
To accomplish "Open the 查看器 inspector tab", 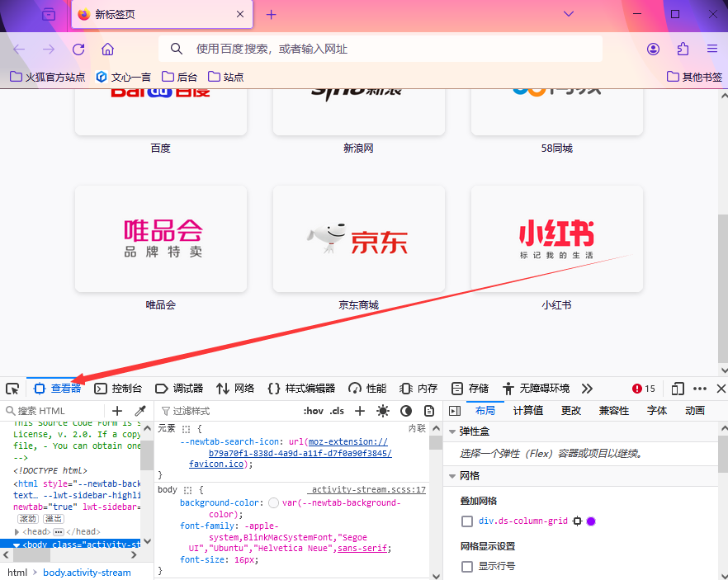I will point(58,389).
